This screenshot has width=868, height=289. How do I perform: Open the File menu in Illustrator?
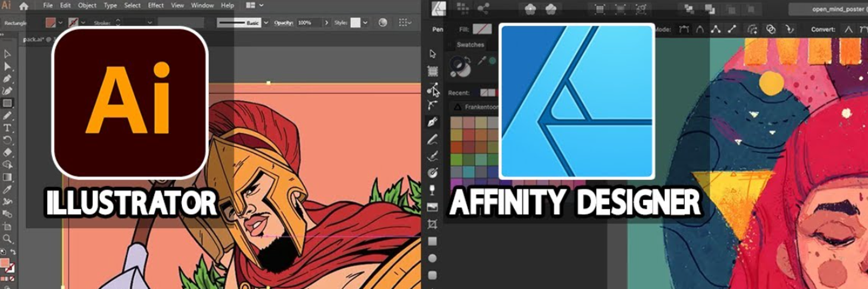point(48,5)
